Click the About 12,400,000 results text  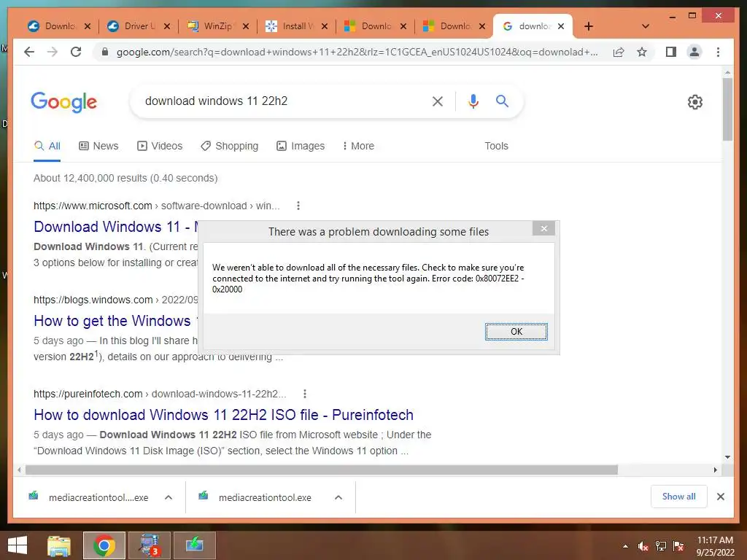pos(125,178)
